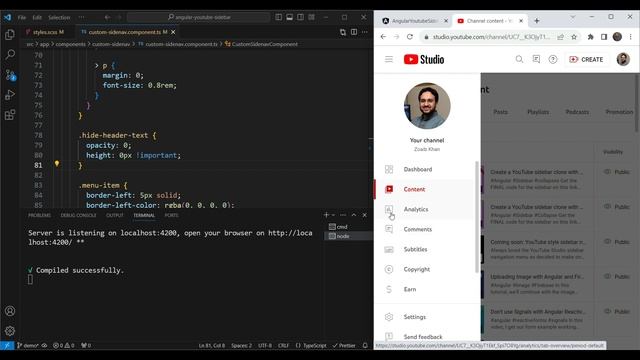Click the Studio sidebar scrollbar
The width and height of the screenshot is (640, 360).
coord(477,217)
